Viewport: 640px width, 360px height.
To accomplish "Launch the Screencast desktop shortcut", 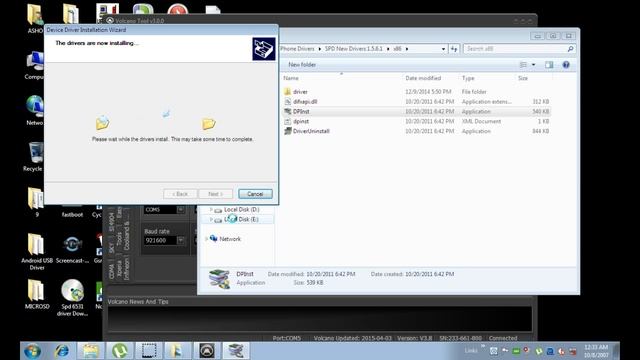I will pyautogui.click(x=72, y=249).
